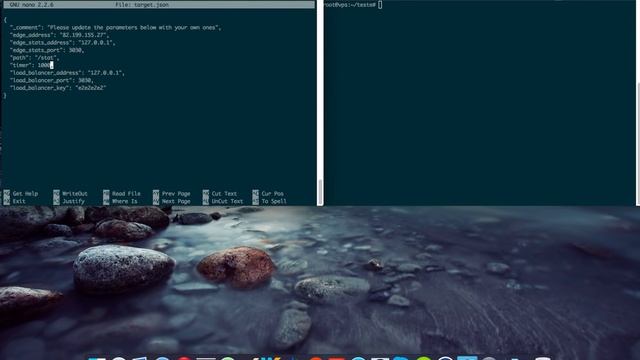The width and height of the screenshot is (640, 360).
Task: Click the Read File shortcut label
Action: tap(126, 194)
